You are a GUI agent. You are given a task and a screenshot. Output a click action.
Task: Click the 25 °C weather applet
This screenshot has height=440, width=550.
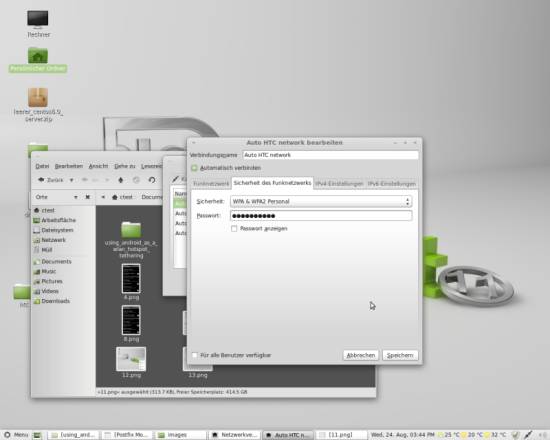(449, 435)
